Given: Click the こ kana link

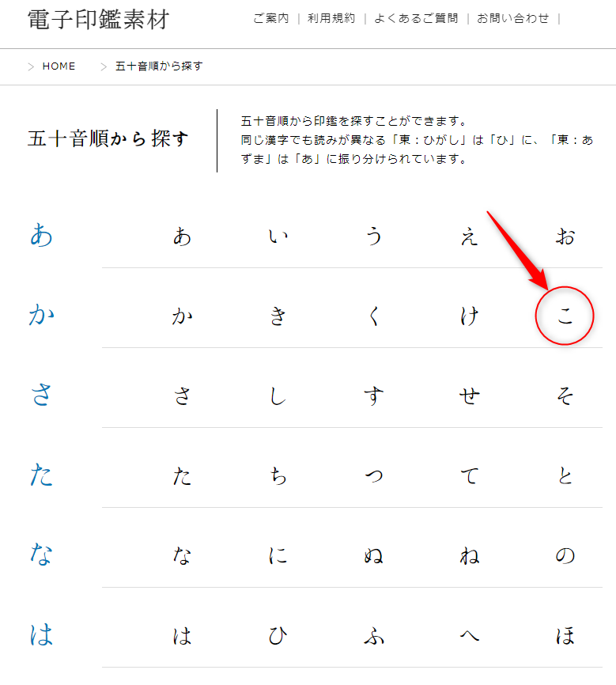Looking at the screenshot, I should tap(565, 316).
